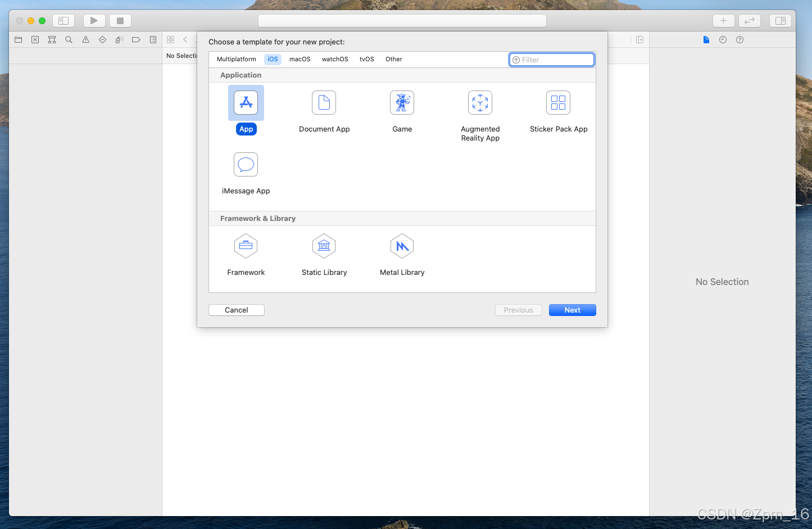The width and height of the screenshot is (812, 529).
Task: Toggle the navigator sidebar button
Action: point(63,21)
